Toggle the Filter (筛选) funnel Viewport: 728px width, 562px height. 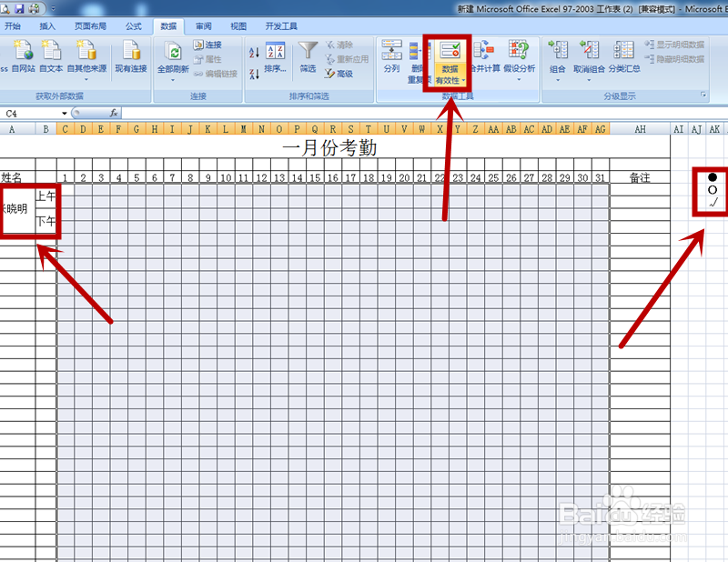[308, 57]
